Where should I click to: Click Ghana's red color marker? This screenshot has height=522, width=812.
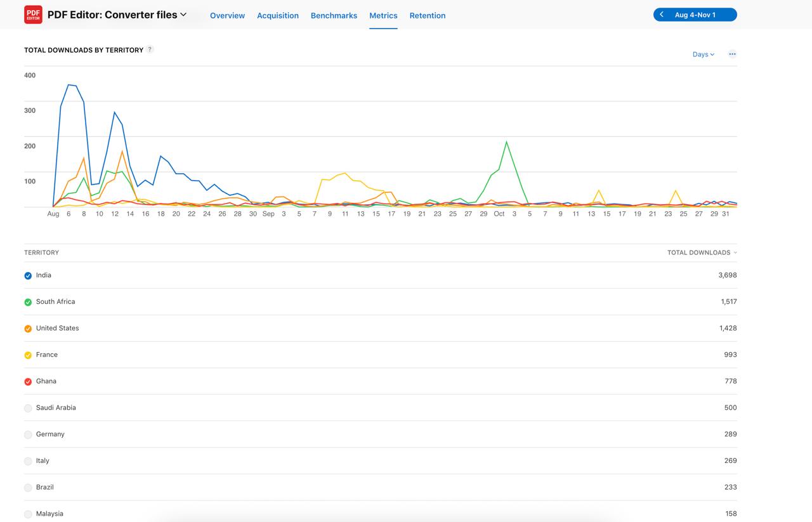coord(28,381)
